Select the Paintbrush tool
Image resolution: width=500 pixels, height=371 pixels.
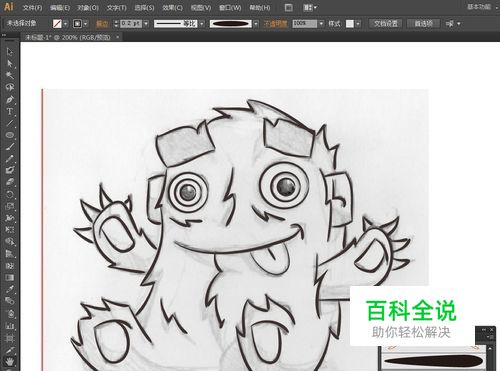coord(10,147)
